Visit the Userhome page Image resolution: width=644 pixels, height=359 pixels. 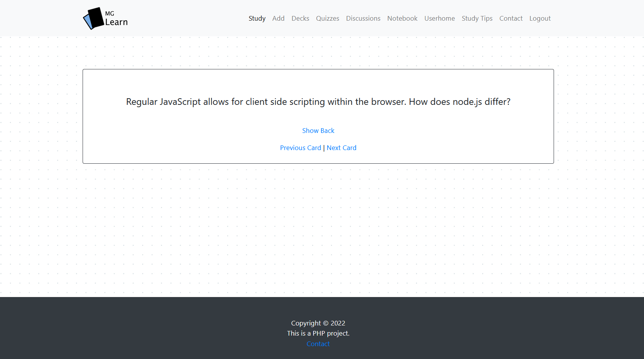click(x=439, y=18)
